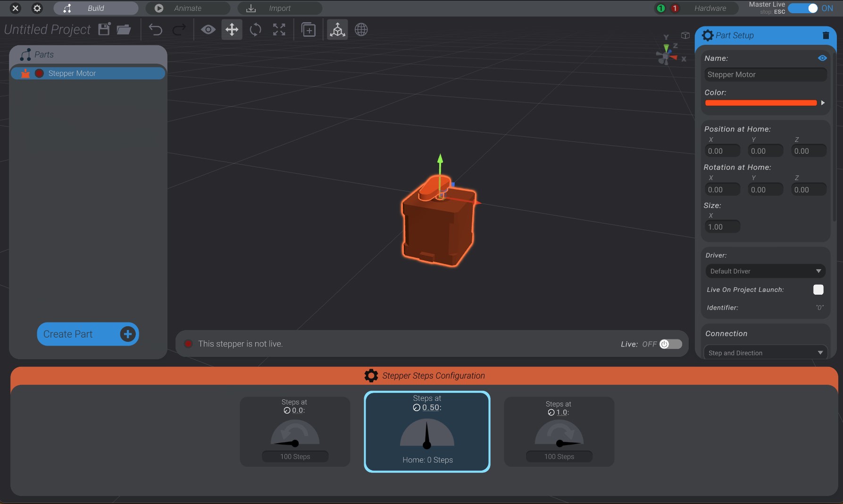Open the Import tab
Screen dimensions: 843x504
(280, 8)
